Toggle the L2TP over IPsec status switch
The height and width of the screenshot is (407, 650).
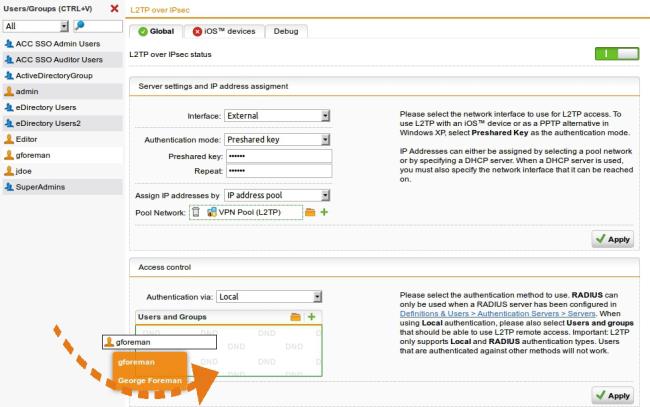tap(616, 54)
